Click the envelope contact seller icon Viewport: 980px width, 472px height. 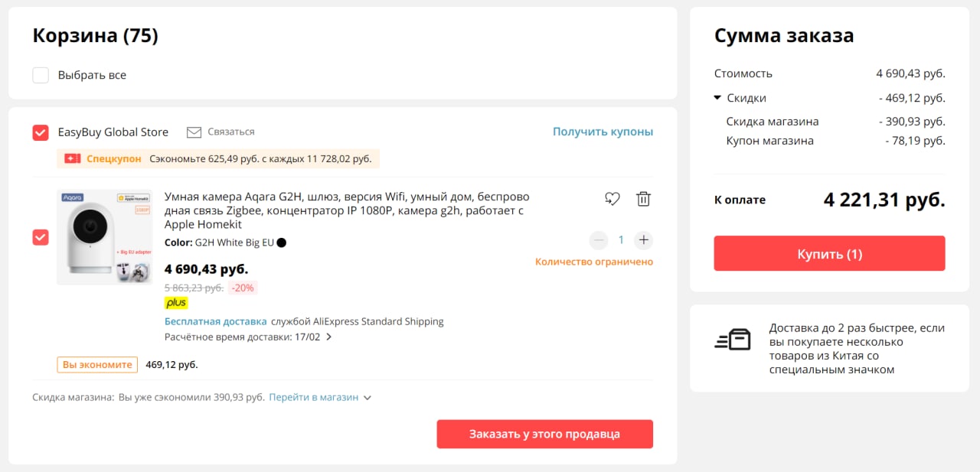coord(194,132)
